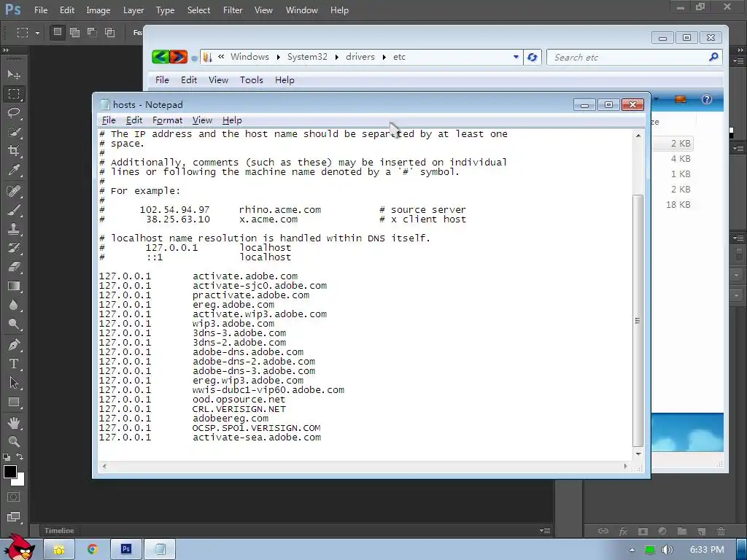Select the Spot Healing Brush tool

pos(14,191)
